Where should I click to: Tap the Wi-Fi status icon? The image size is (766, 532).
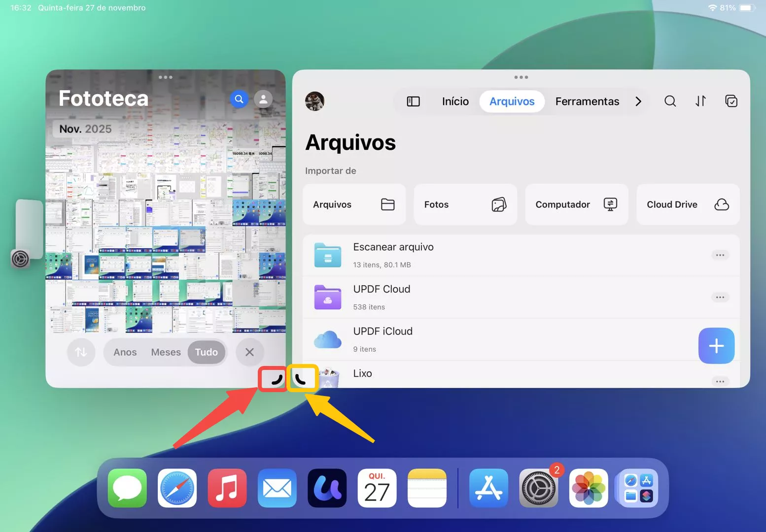(x=712, y=8)
